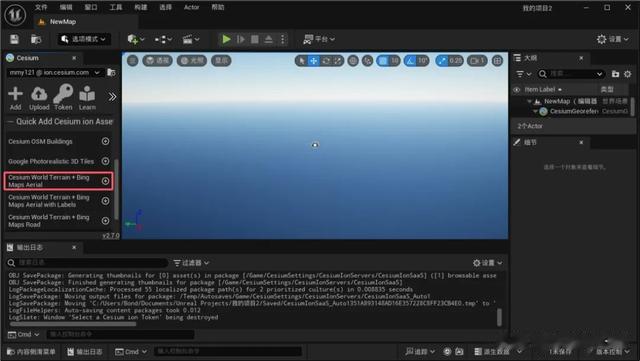
Task: Open the Platforms dropdown
Action: tap(319, 39)
